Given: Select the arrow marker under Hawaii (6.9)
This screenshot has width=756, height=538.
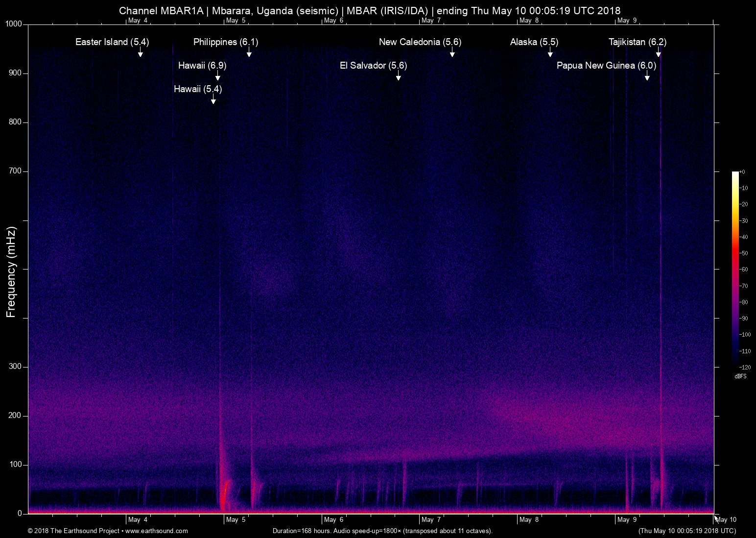Looking at the screenshot, I should click(x=217, y=76).
